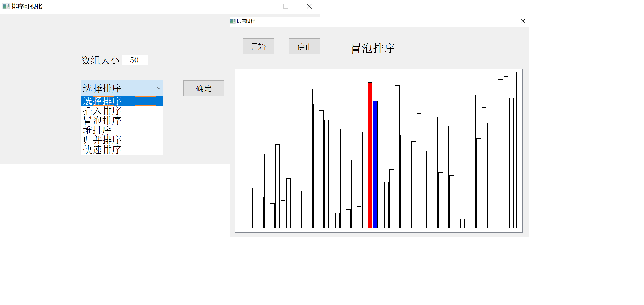Screen dimensions: 644x305
Task: Minimize the 排序过程 window
Action: coord(487,21)
